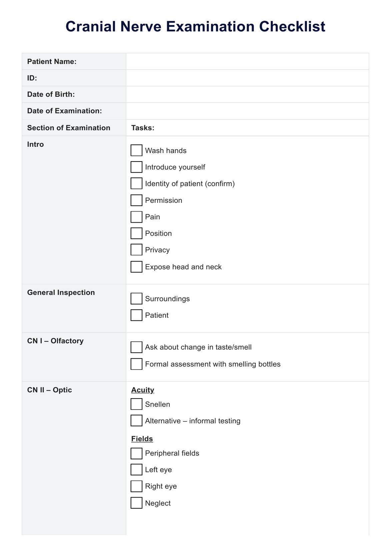Check the Permission checkbox
The height and width of the screenshot is (544, 392).
tap(136, 200)
